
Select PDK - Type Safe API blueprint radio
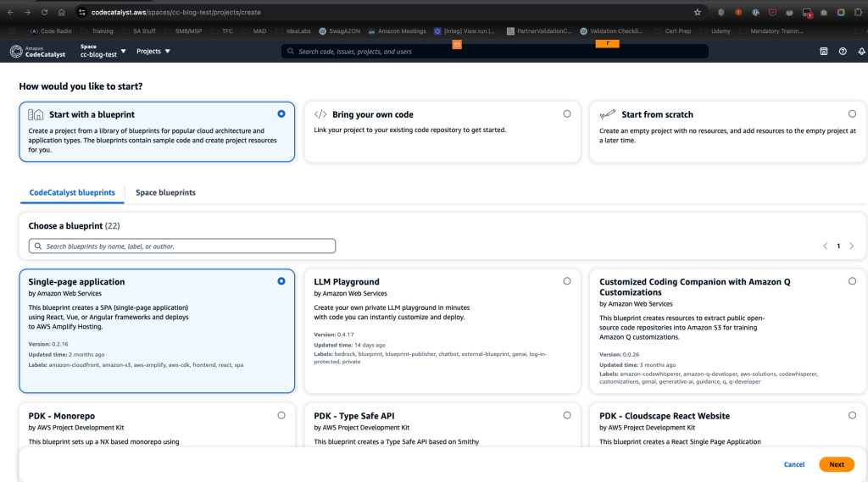pos(567,415)
